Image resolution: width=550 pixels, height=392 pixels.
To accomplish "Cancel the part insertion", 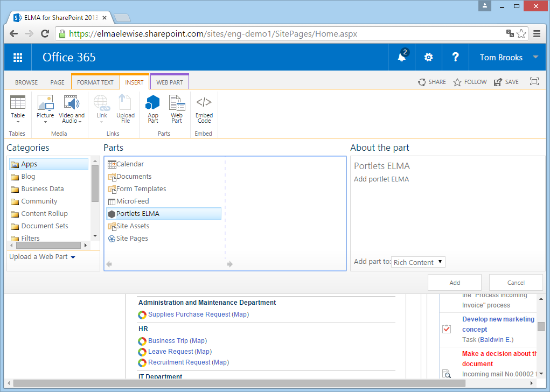I will [516, 283].
